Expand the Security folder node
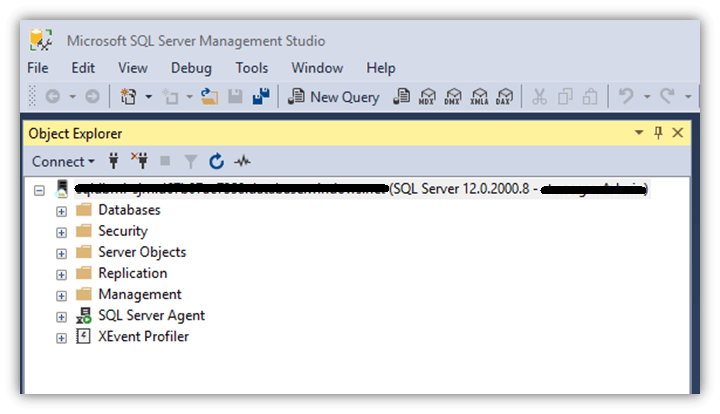The width and height of the screenshot is (720, 414). pyautogui.click(x=62, y=232)
